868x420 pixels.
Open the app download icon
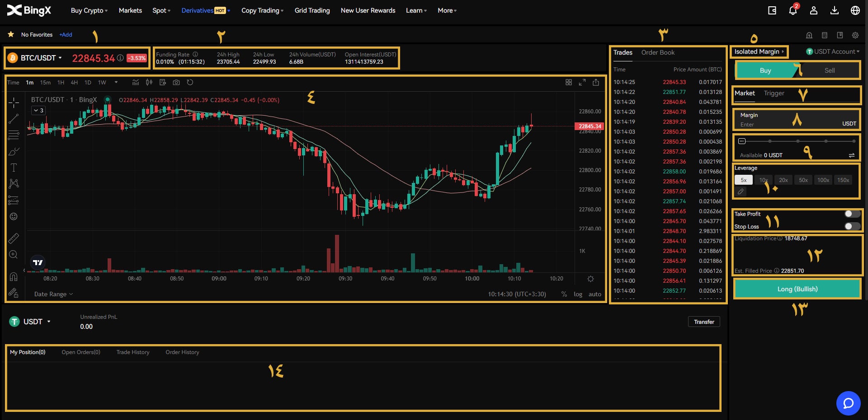tap(835, 10)
